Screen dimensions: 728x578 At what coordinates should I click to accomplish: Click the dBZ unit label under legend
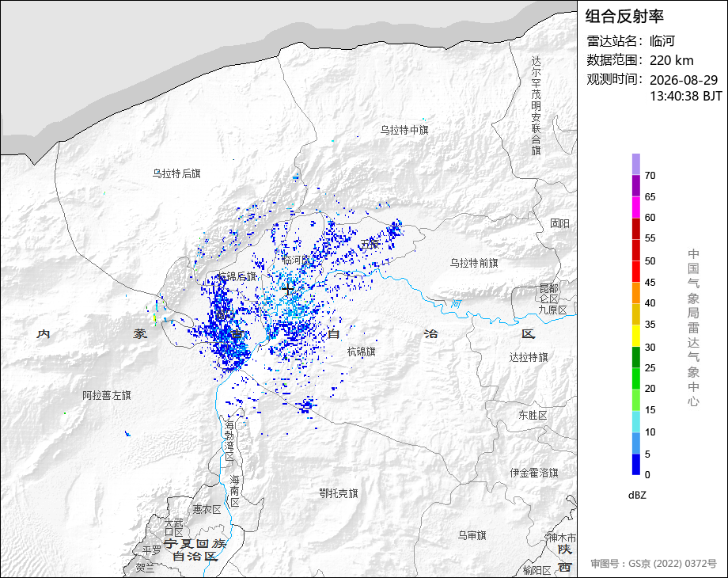click(x=637, y=496)
